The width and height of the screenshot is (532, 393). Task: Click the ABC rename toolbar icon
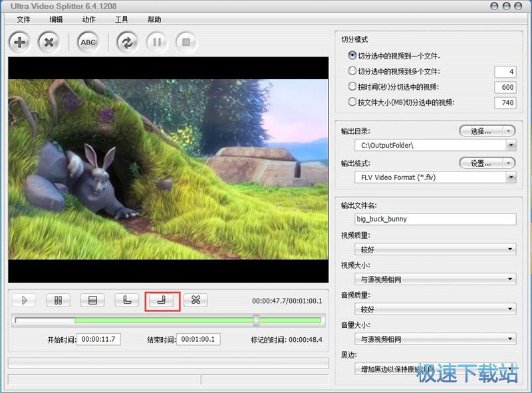[88, 43]
